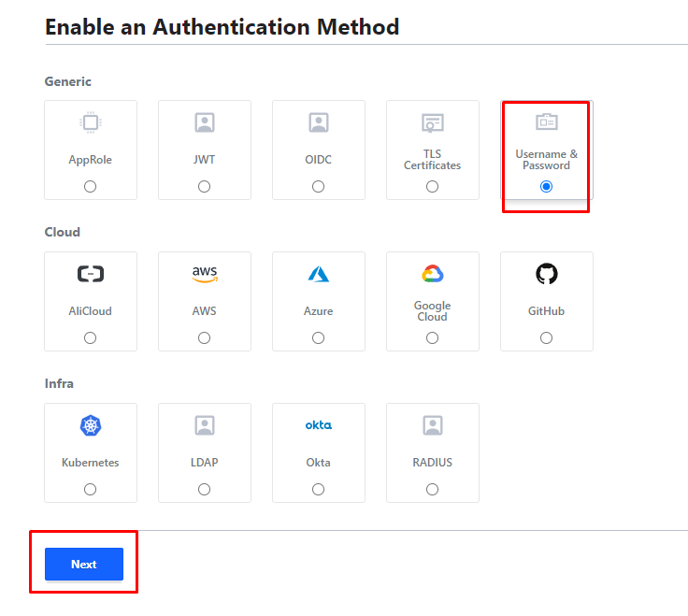Click the Google Cloud logo icon
This screenshot has width=688, height=616.
point(432,274)
